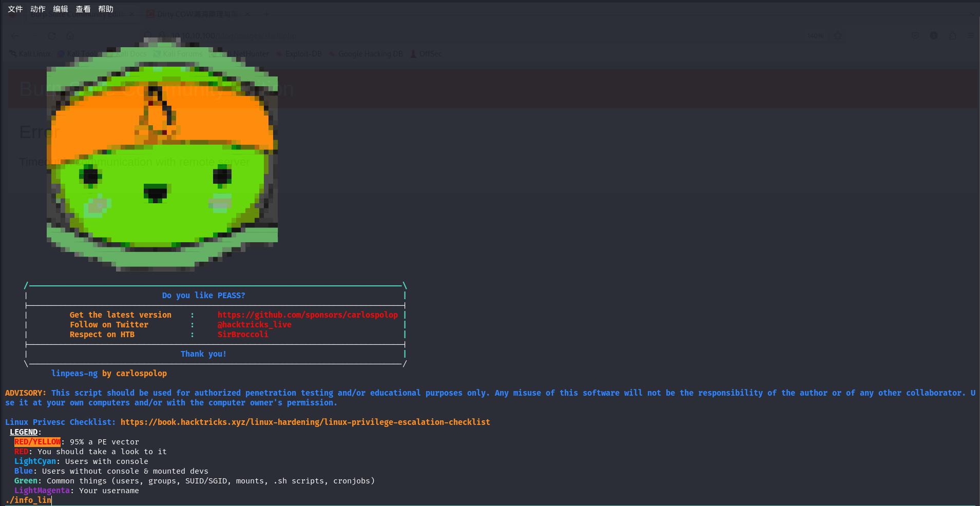Click the orange ADVISORY label

(25, 393)
